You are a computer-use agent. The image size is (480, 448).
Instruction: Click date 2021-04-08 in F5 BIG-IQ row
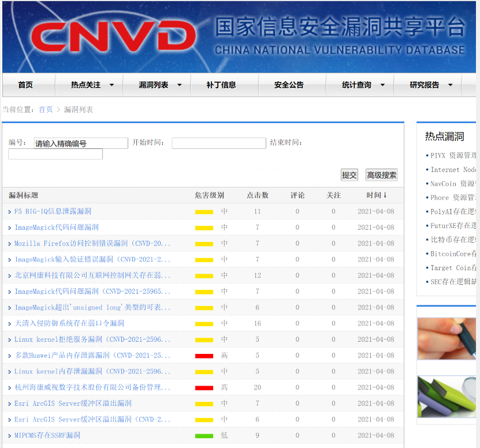pyautogui.click(x=376, y=211)
